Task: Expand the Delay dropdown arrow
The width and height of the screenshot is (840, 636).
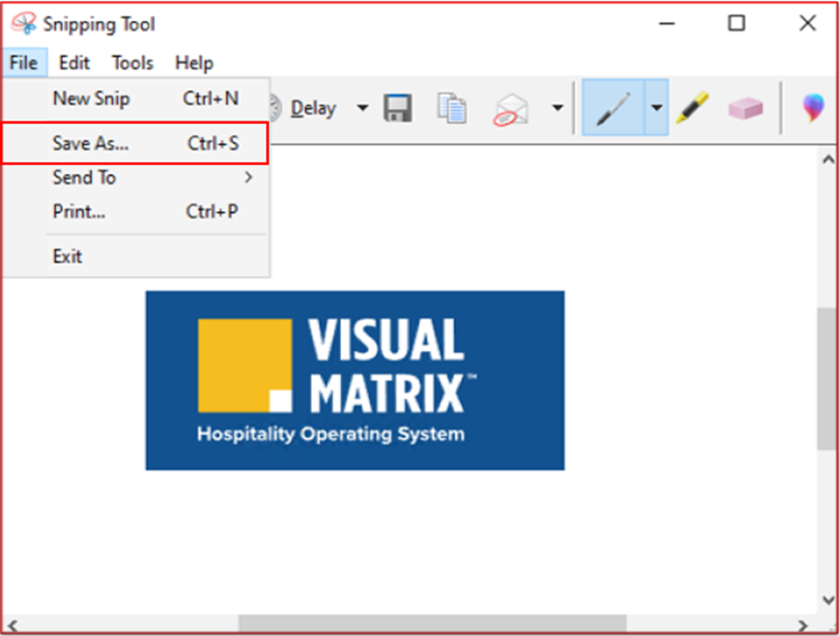Action: [x=362, y=108]
